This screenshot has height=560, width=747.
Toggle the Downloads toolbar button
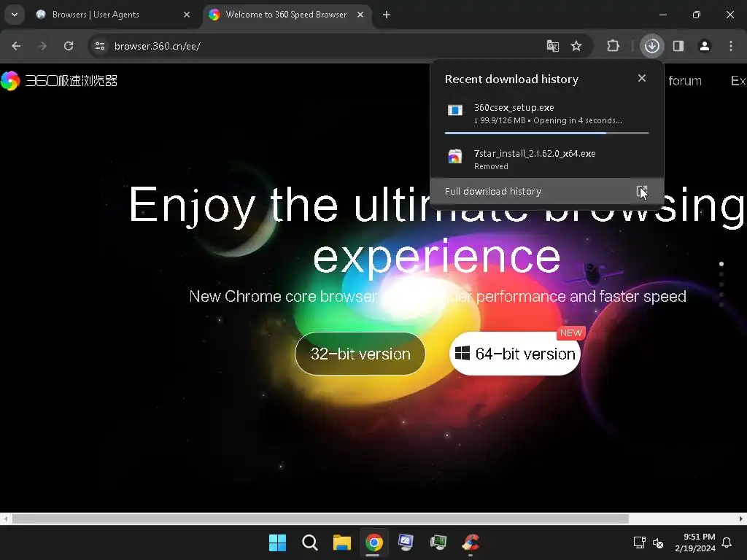pos(651,46)
